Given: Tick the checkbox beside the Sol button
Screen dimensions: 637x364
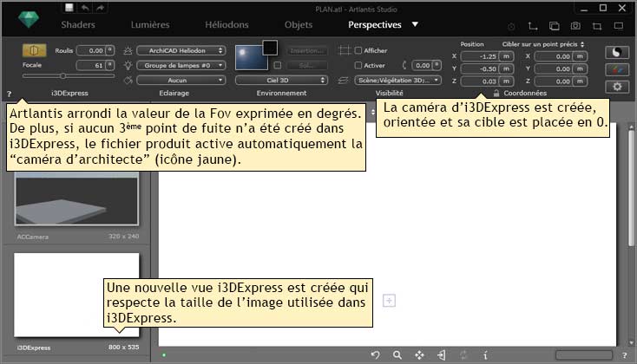Looking at the screenshot, I should [x=278, y=65].
